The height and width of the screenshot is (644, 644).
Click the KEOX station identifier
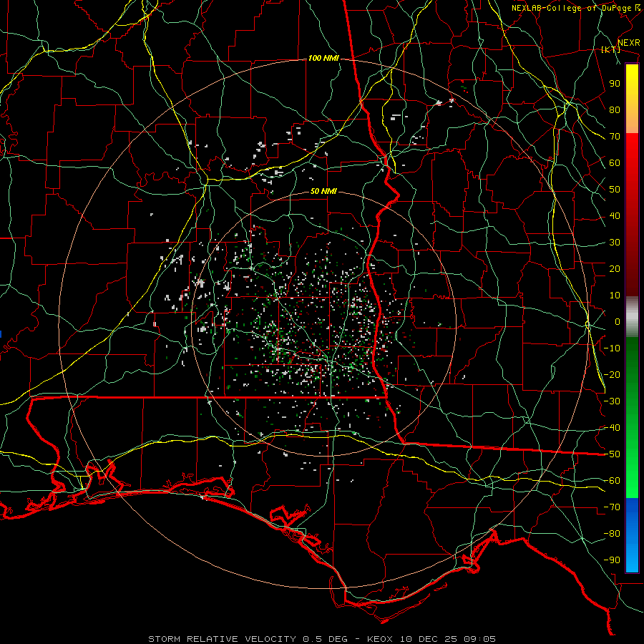(x=381, y=639)
